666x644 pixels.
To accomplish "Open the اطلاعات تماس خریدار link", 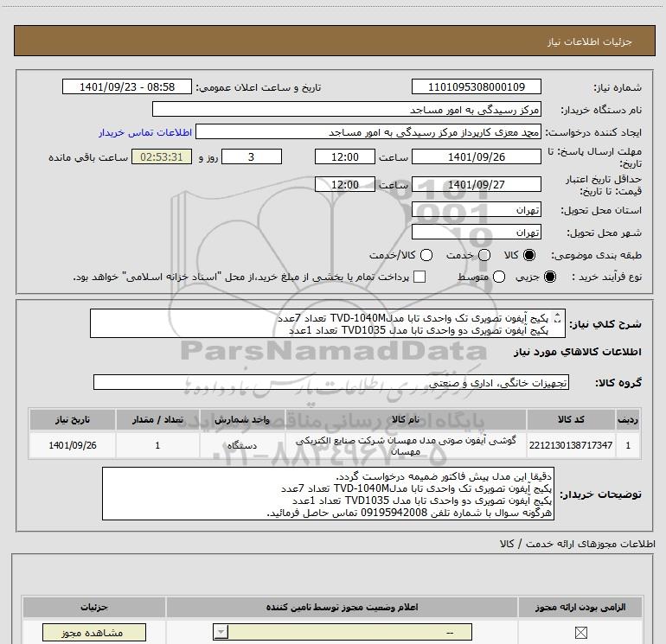I will pos(145,132).
